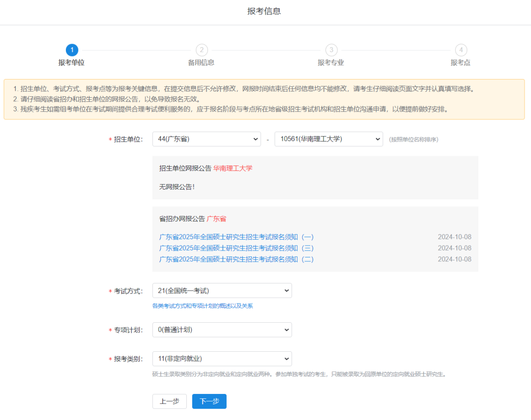Image resolution: width=531 pixels, height=420 pixels.
Task: Click notice line 1 about 招生单位、考试方式、报考点
Action: click(x=245, y=89)
